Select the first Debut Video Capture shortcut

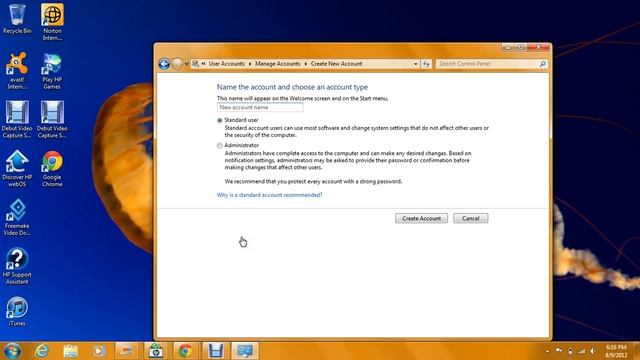(x=17, y=119)
